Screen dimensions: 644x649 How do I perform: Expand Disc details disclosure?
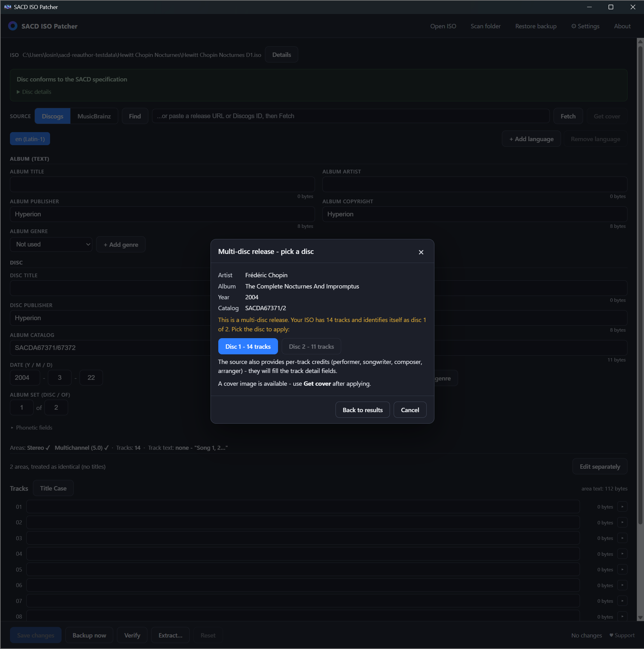[x=34, y=92]
